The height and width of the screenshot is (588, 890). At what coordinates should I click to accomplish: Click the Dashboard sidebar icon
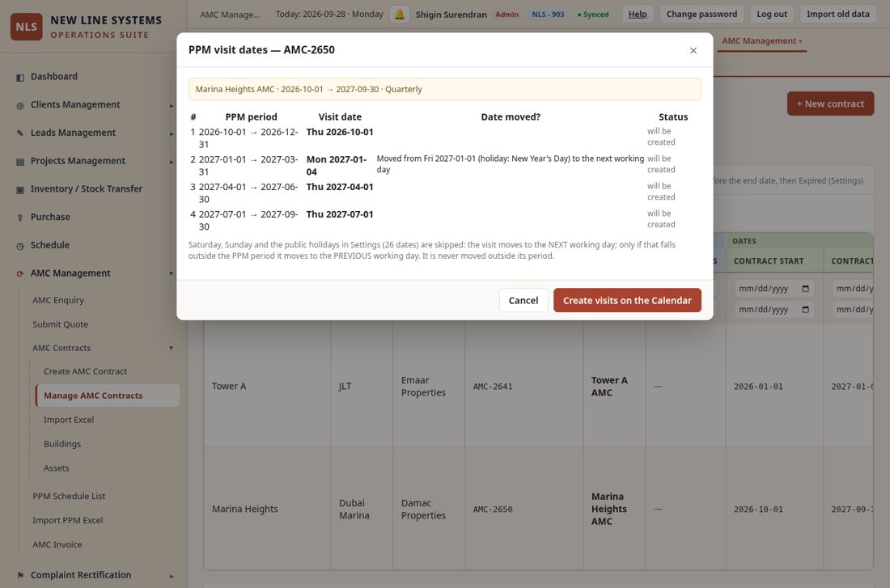(20, 77)
